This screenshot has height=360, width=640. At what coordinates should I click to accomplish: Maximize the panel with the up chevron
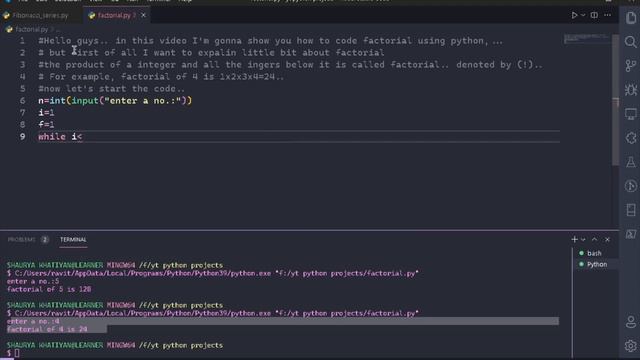[x=595, y=240]
